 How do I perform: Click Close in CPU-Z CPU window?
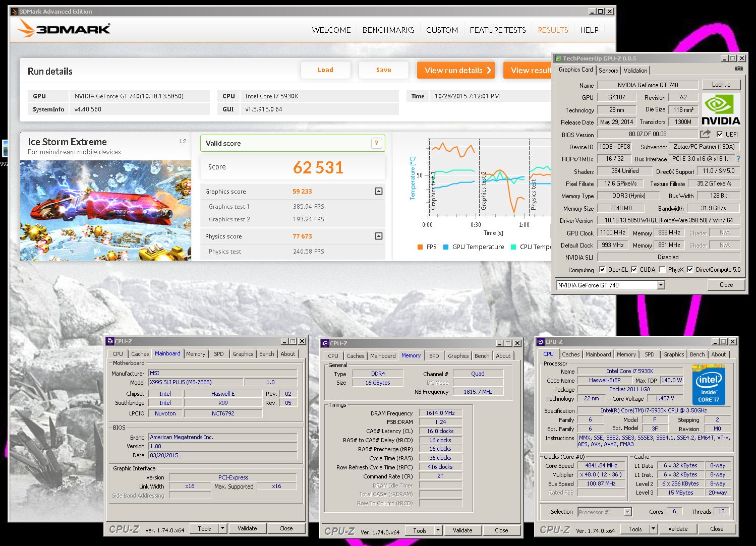click(x=717, y=529)
